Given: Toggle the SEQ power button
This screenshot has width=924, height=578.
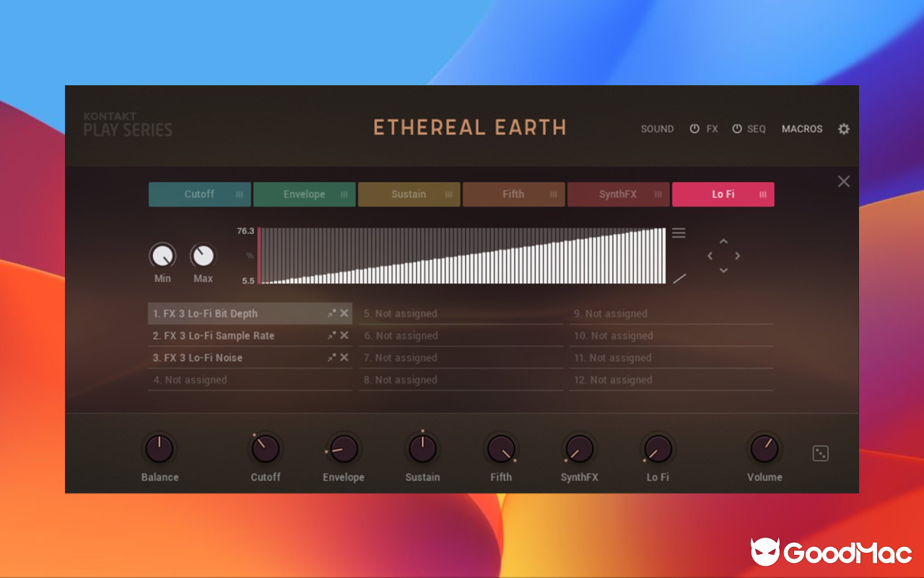Looking at the screenshot, I should (738, 129).
